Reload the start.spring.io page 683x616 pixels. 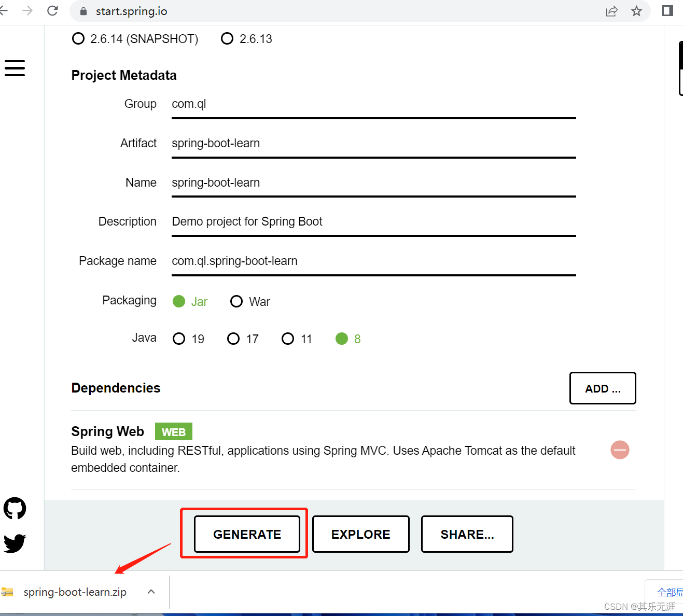pos(52,11)
